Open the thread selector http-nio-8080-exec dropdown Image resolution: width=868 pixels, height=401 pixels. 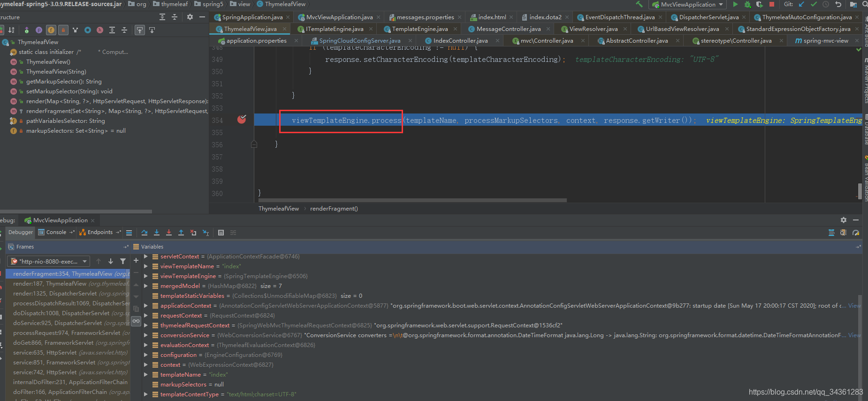(49, 261)
